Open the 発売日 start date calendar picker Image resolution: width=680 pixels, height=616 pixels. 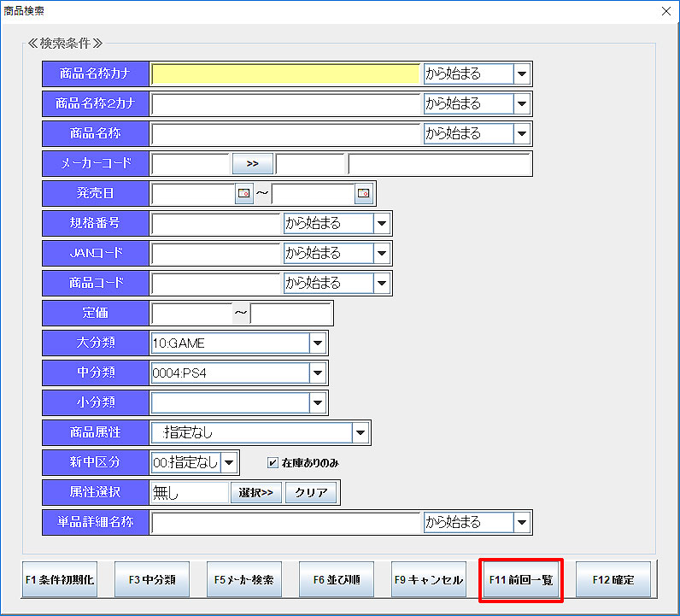pos(244,194)
